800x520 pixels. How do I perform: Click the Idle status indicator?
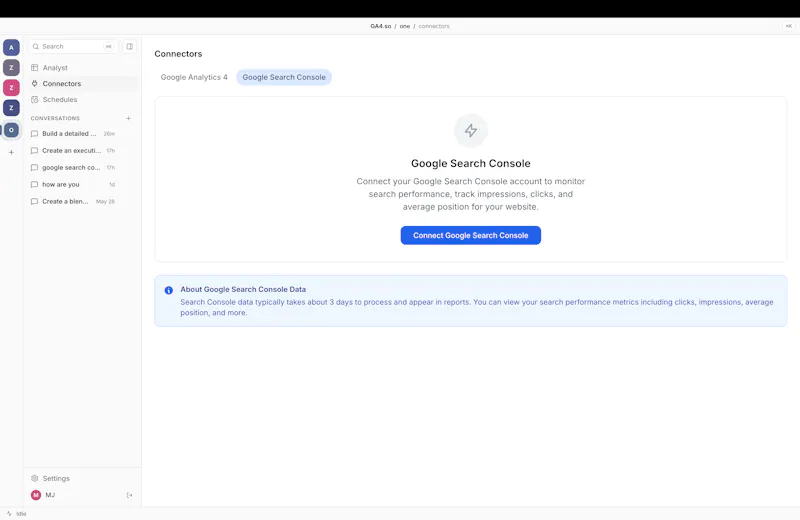(x=16, y=514)
